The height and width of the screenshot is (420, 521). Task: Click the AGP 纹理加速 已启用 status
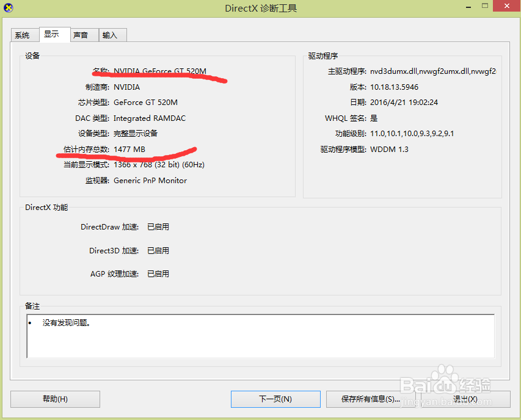pyautogui.click(x=158, y=273)
